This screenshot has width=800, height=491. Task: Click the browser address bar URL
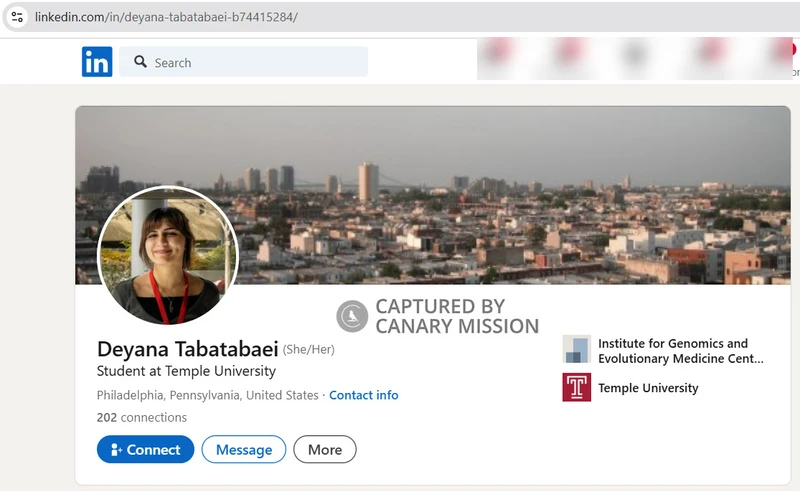(x=166, y=17)
